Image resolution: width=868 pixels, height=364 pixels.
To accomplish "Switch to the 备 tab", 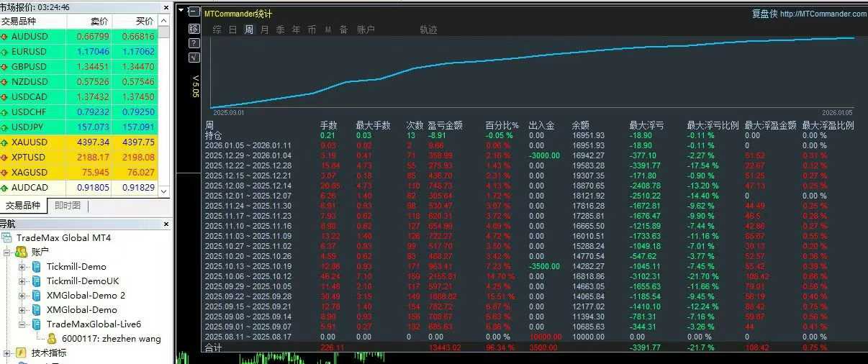I will pos(343,29).
